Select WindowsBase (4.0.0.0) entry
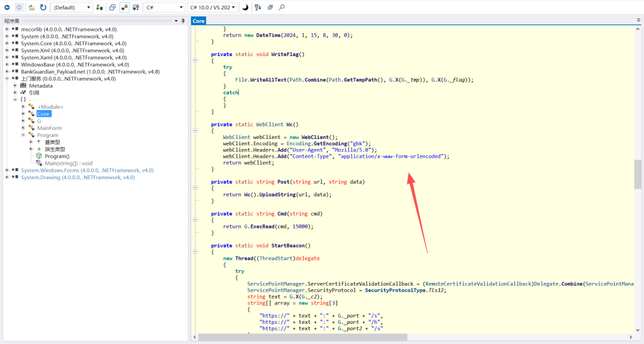This screenshot has height=344, width=644. point(75,64)
